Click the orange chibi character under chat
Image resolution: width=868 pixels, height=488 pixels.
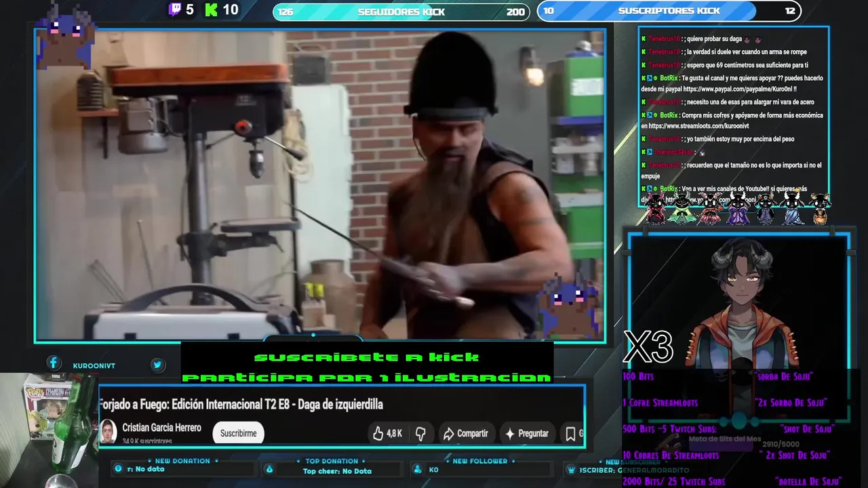(820, 209)
